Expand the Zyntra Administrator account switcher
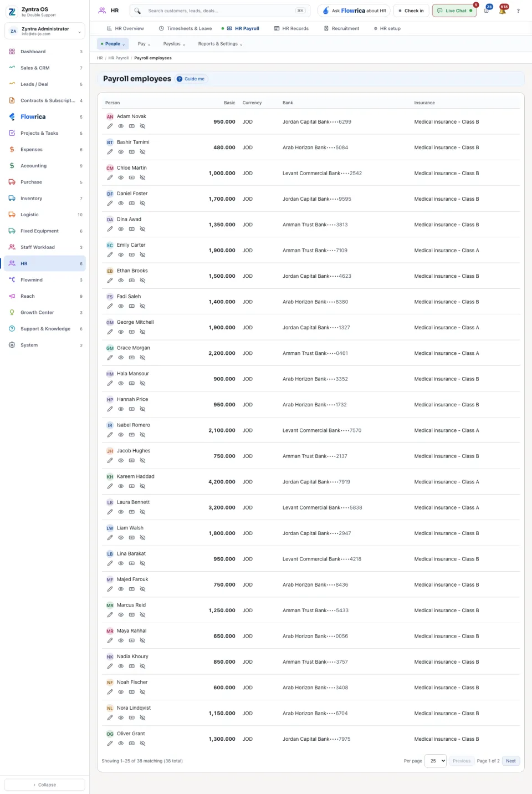The width and height of the screenshot is (532, 794). click(45, 31)
